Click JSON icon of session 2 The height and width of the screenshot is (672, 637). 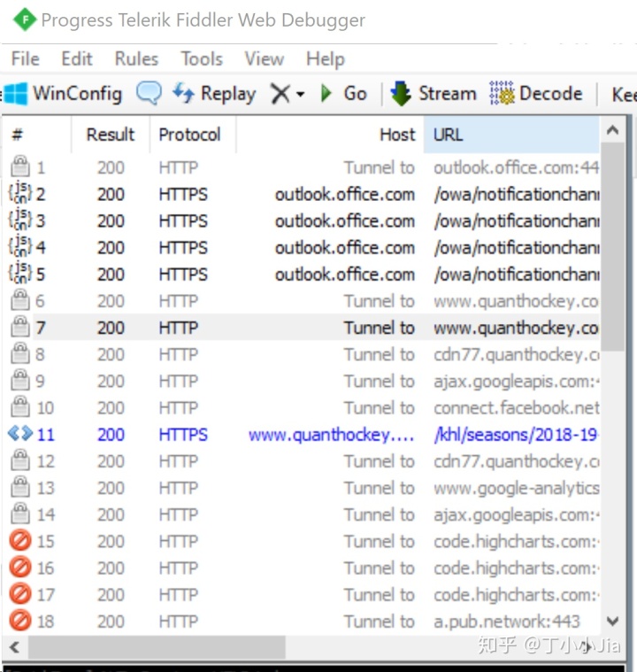[20, 193]
